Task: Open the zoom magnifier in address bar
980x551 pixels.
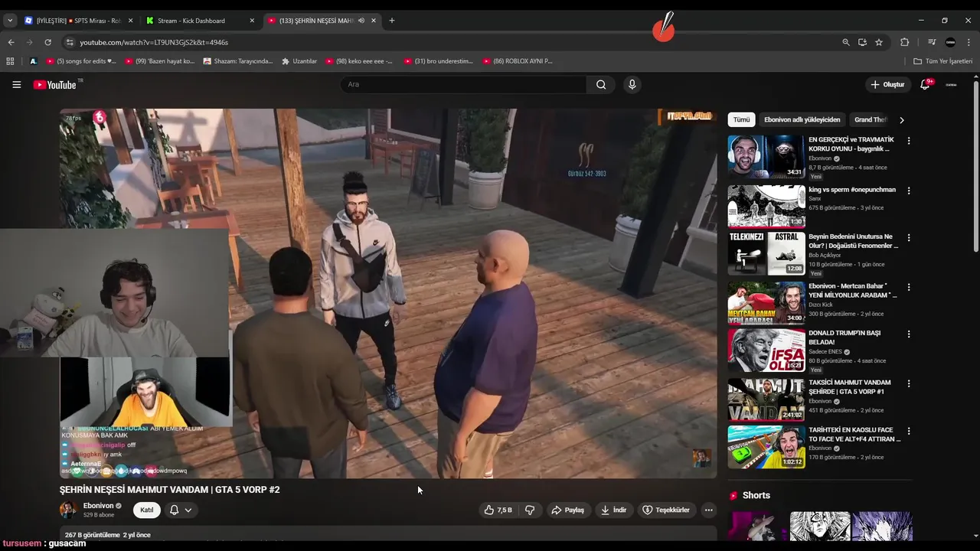Action: point(845,42)
